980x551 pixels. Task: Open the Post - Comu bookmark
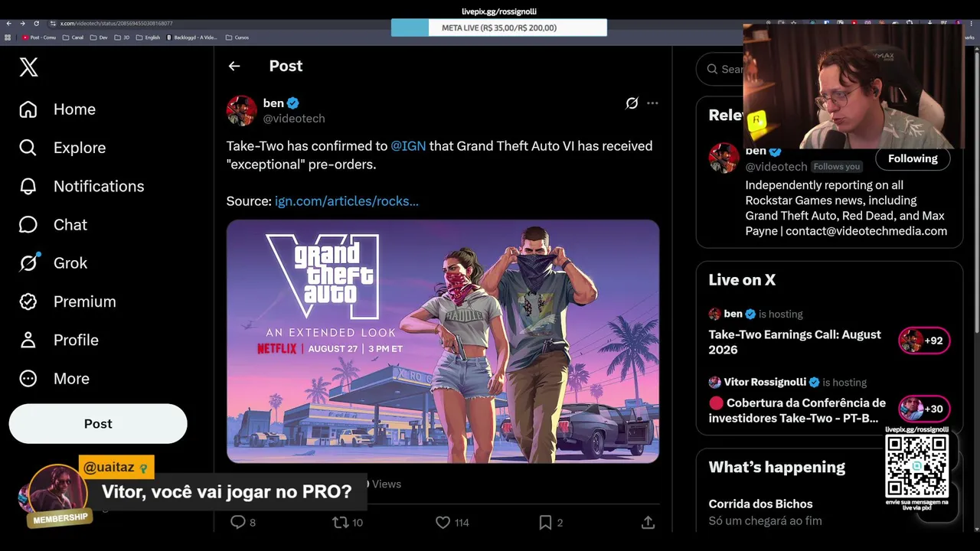pyautogui.click(x=39, y=37)
